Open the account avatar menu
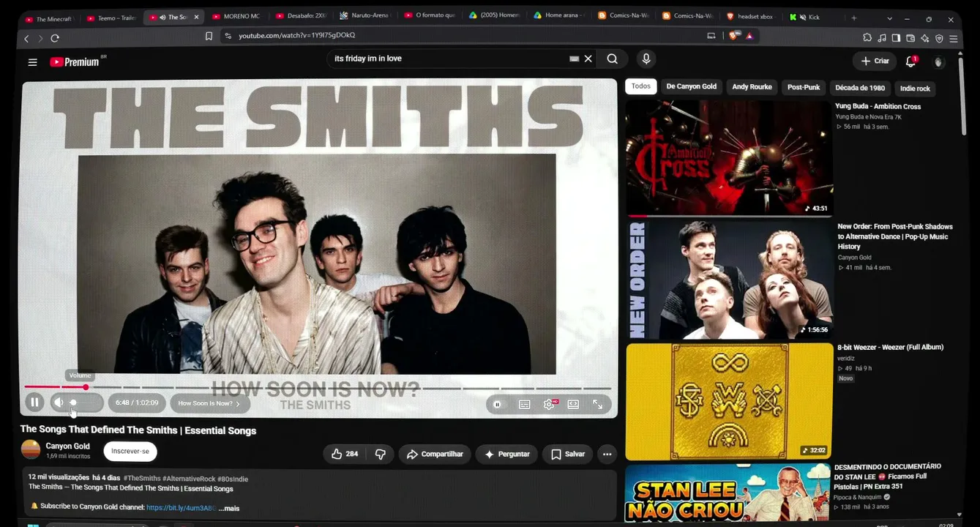Screen dimensions: 980x527 pyautogui.click(x=938, y=62)
